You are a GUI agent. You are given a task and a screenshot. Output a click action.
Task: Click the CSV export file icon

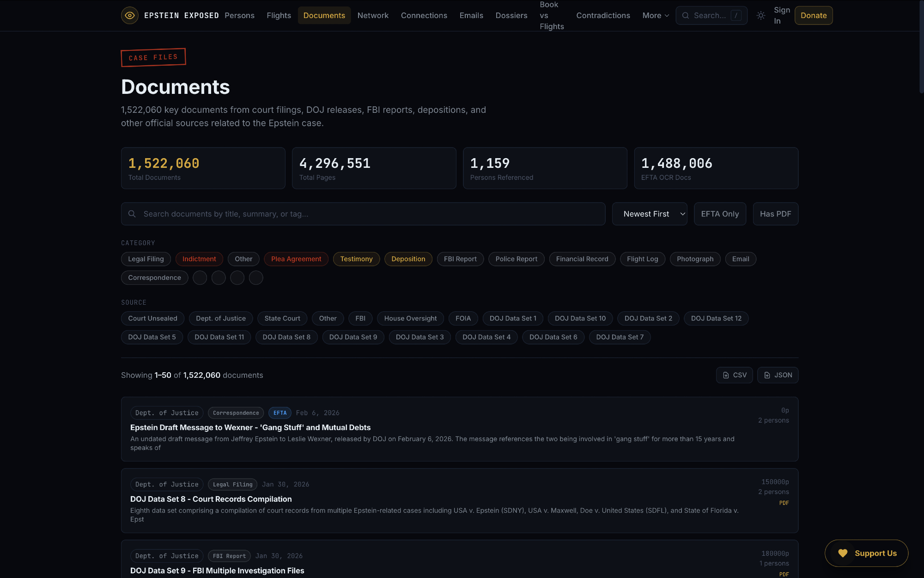[726, 375]
